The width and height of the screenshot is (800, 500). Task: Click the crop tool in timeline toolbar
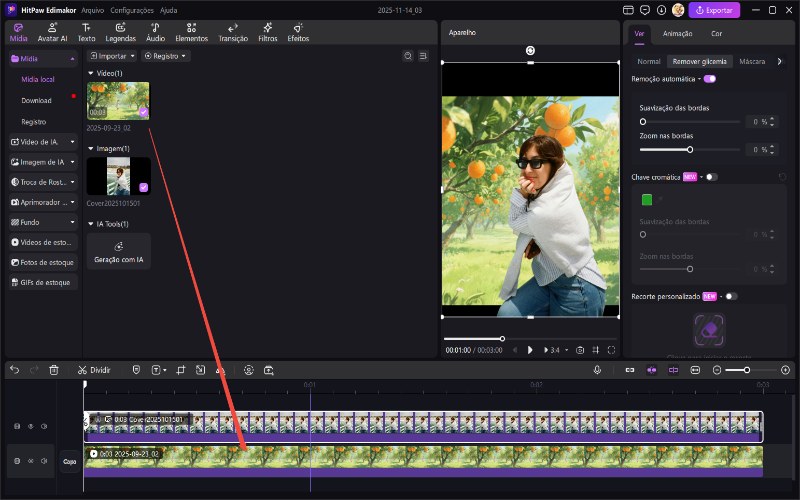tap(181, 370)
